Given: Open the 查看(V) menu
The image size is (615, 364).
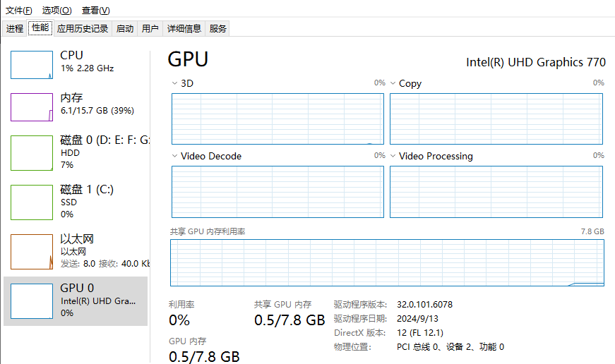Looking at the screenshot, I should tap(95, 11).
